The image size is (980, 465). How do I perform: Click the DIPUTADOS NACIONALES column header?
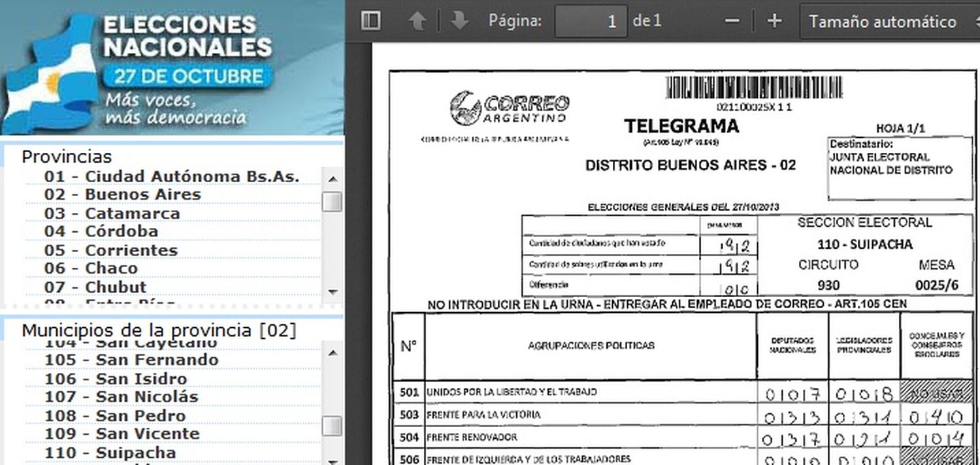tap(792, 345)
